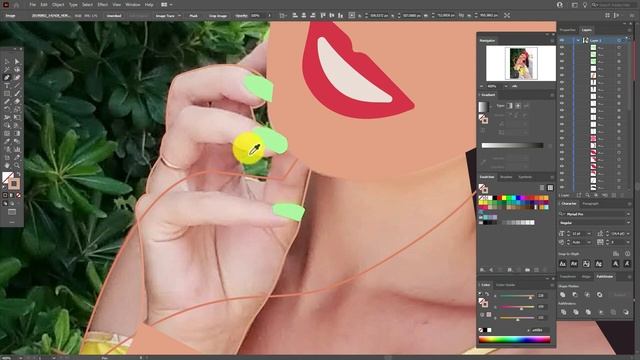Open the File menu
640x360 pixels.
point(32,4)
